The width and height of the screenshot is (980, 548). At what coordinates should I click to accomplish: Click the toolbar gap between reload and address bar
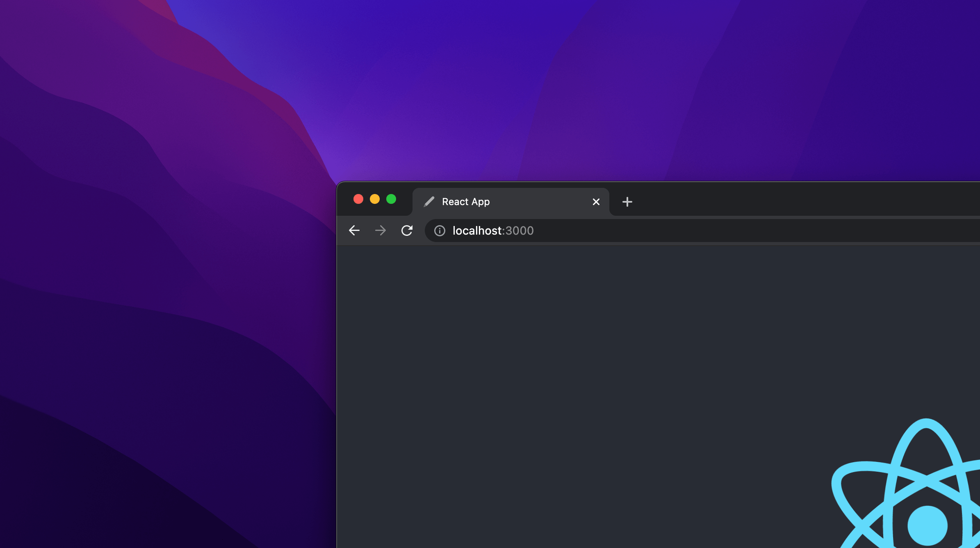pyautogui.click(x=419, y=231)
